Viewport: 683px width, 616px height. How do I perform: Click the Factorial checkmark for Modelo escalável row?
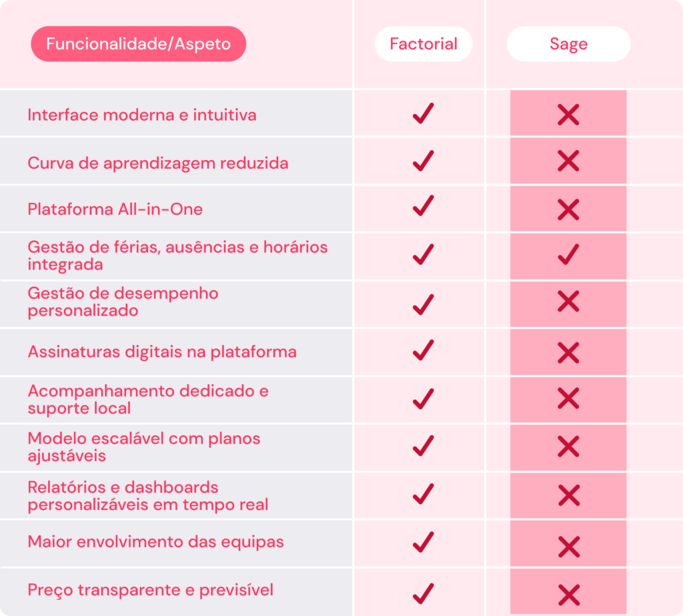click(424, 446)
